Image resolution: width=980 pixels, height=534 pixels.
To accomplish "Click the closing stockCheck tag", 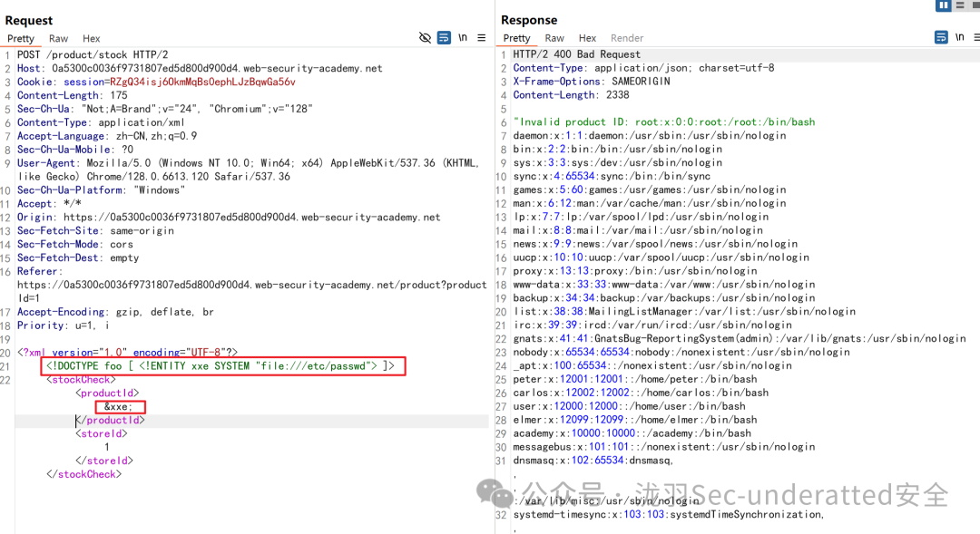I will (x=83, y=475).
